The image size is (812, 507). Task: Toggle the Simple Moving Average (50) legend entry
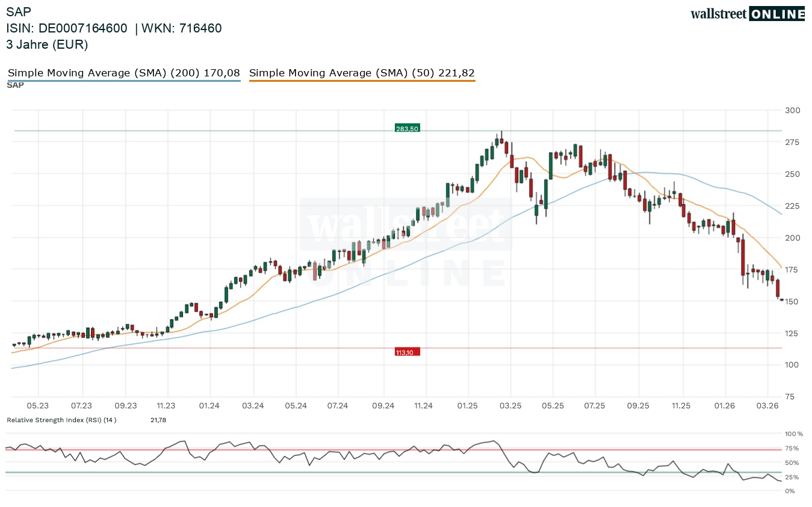coord(362,73)
